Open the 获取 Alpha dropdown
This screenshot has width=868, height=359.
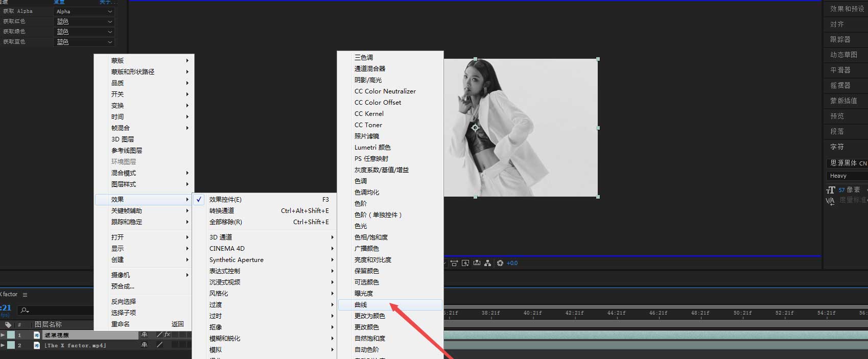point(84,11)
